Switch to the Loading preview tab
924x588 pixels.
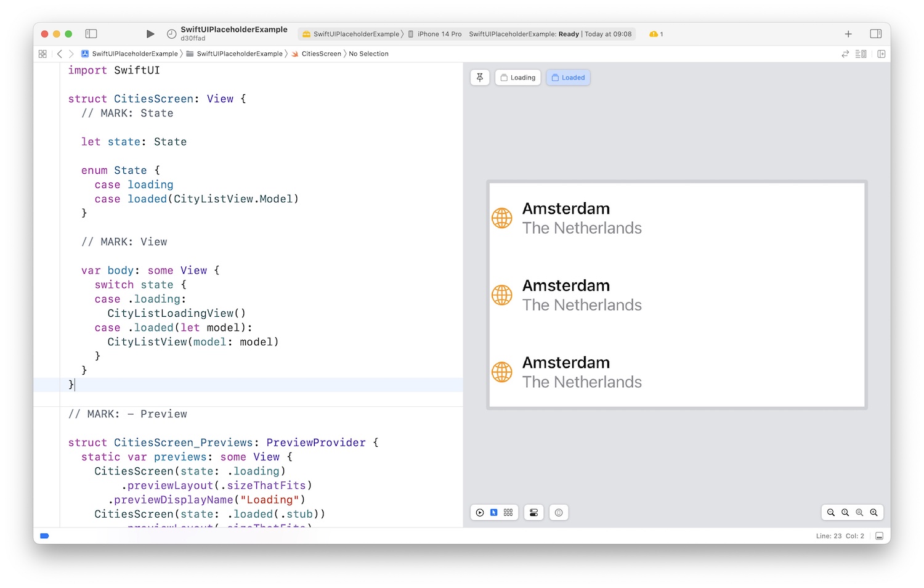coord(517,78)
